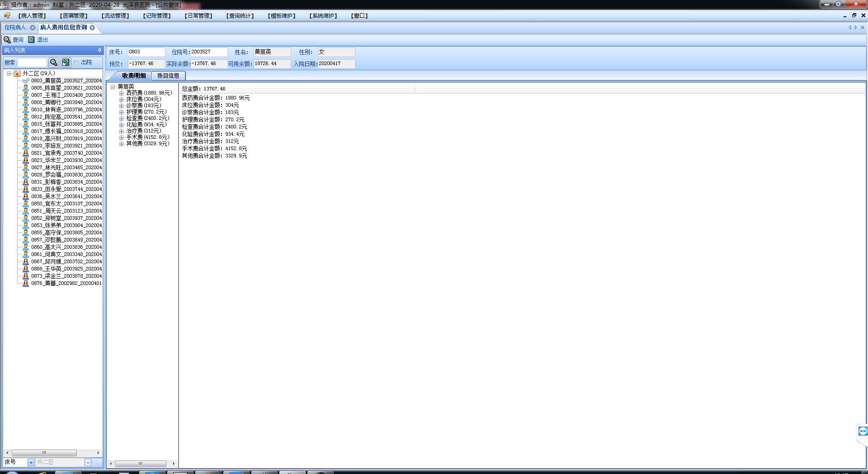Image resolution: width=868 pixels, height=474 pixels.
Task: Click the 退出 exit toolbar icon
Action: pyautogui.click(x=31, y=40)
